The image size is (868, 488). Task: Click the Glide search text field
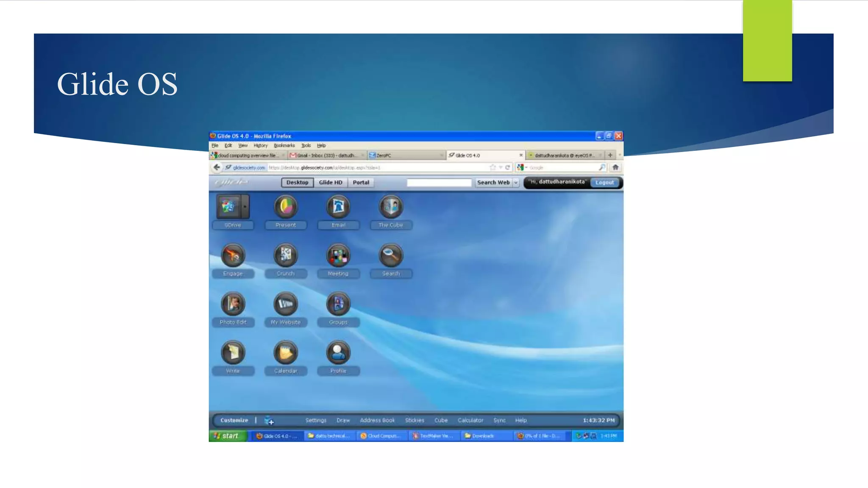click(439, 183)
